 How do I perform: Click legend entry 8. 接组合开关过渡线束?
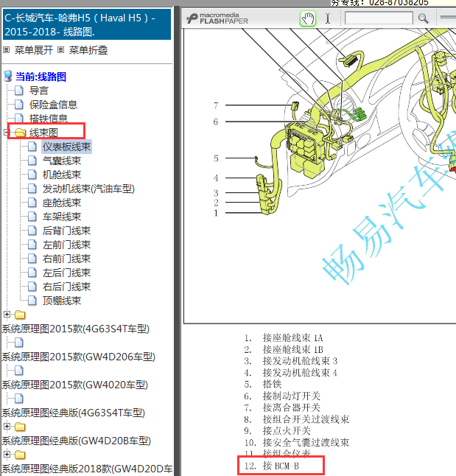tap(297, 419)
